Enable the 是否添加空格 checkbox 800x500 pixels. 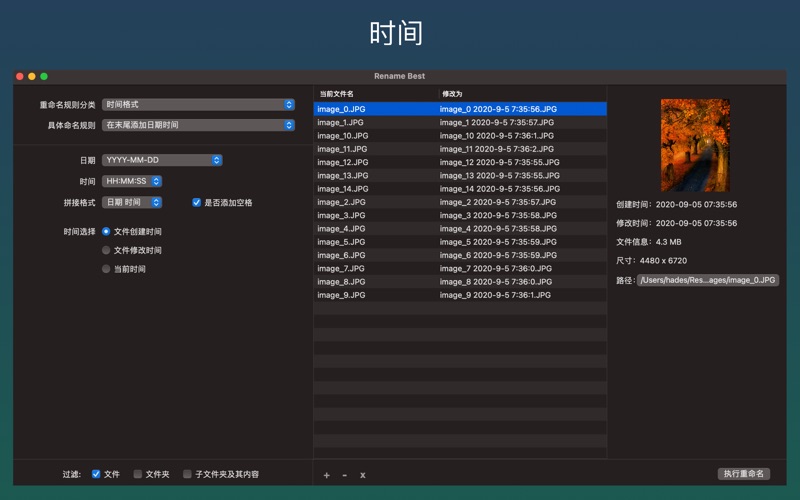197,202
